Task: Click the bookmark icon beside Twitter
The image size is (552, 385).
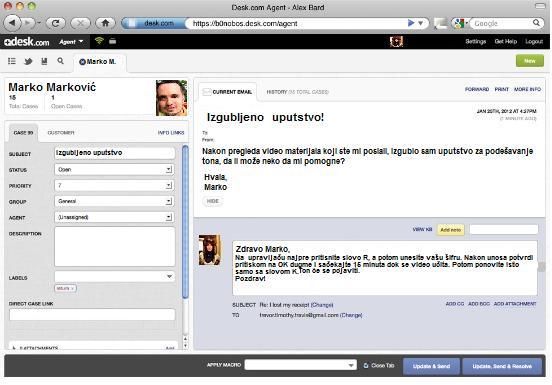Action: tap(44, 61)
